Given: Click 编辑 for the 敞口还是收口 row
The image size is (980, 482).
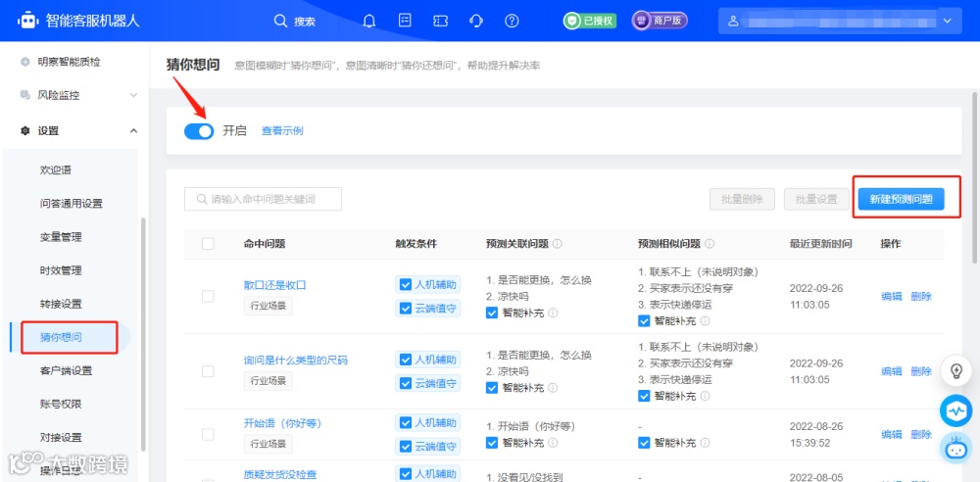Looking at the screenshot, I should click(x=891, y=296).
